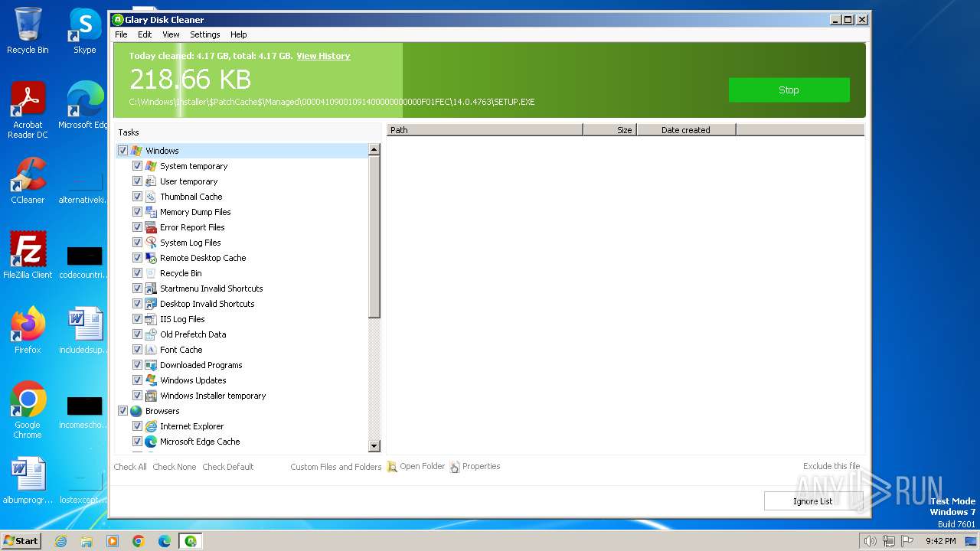Open CCleaner desktop shortcut

28,181
